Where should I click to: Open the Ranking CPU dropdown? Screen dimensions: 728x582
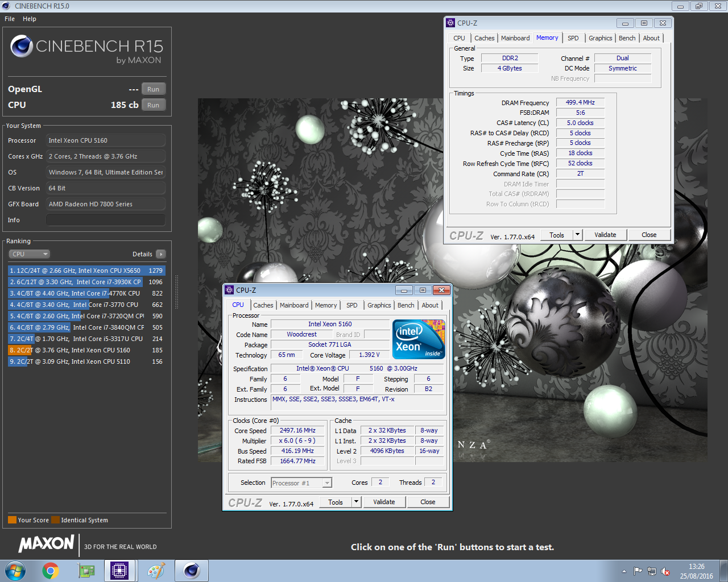click(29, 254)
